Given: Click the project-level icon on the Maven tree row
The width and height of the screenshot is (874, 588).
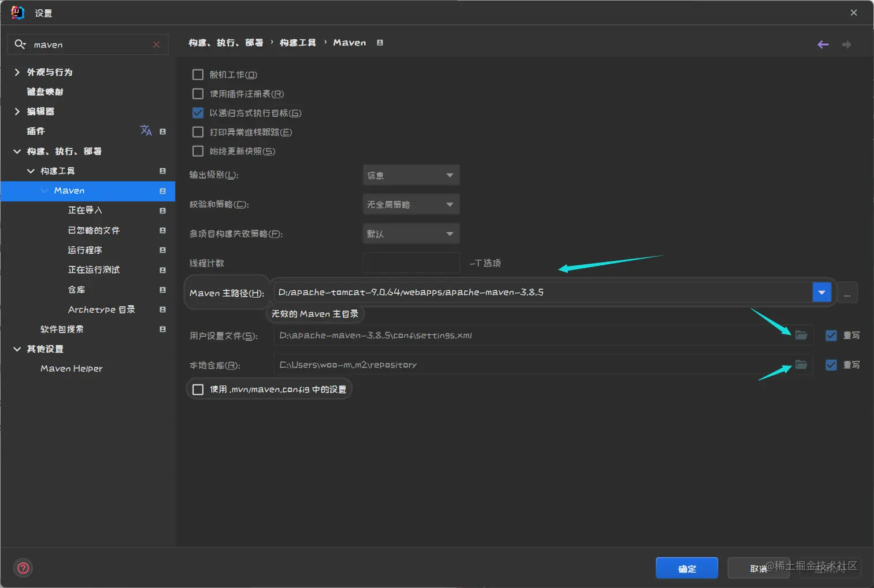Looking at the screenshot, I should [162, 191].
